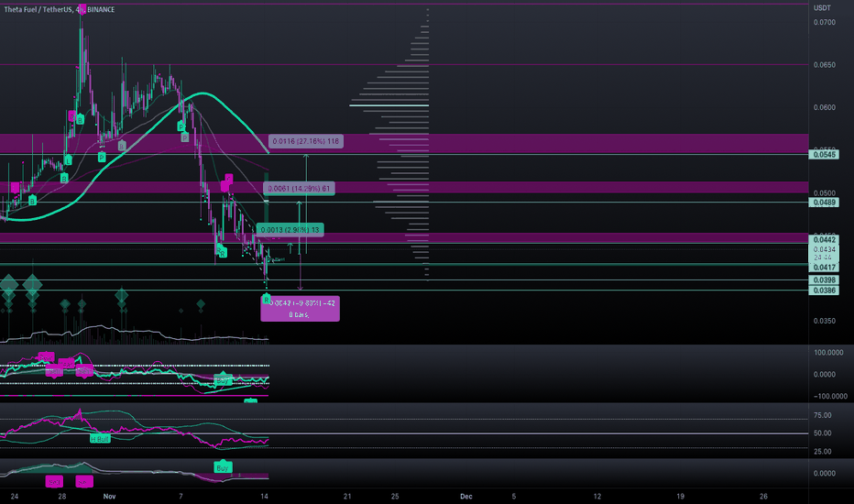Select the purple down arrow near 0.0386
The width and height of the screenshot is (854, 504).
(301, 270)
